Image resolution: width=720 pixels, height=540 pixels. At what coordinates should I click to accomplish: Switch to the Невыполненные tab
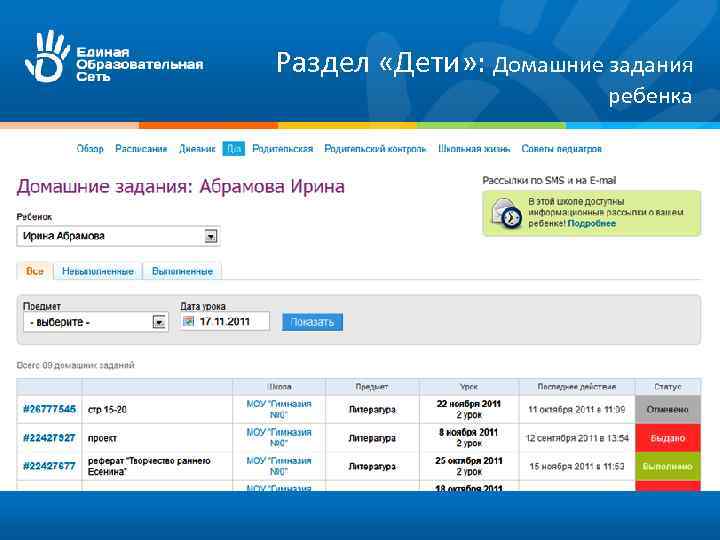[x=98, y=271]
